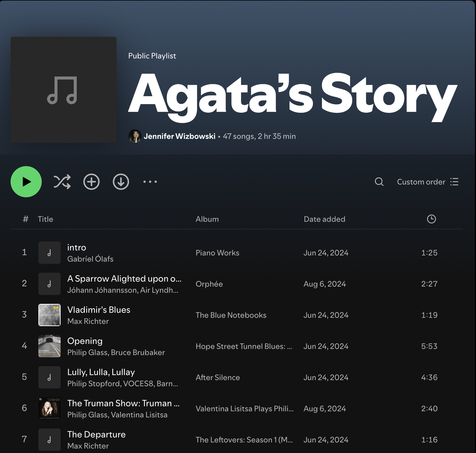Screen dimensions: 476x453
Task: Open the Custom order sort dropdown
Action: pyautogui.click(x=428, y=182)
